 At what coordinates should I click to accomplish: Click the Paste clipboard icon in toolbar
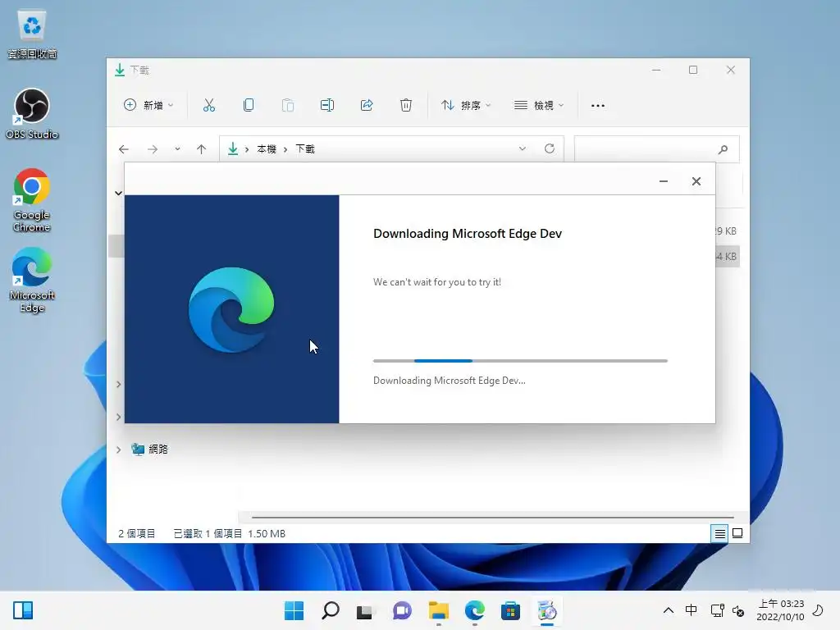coord(288,105)
